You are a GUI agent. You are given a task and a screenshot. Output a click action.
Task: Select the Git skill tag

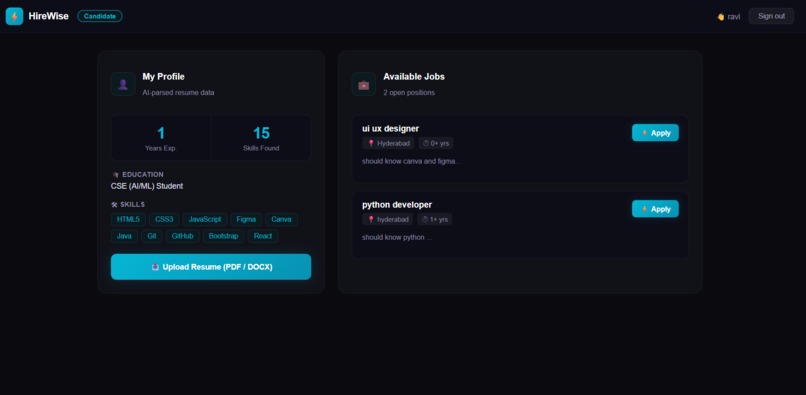tap(152, 236)
